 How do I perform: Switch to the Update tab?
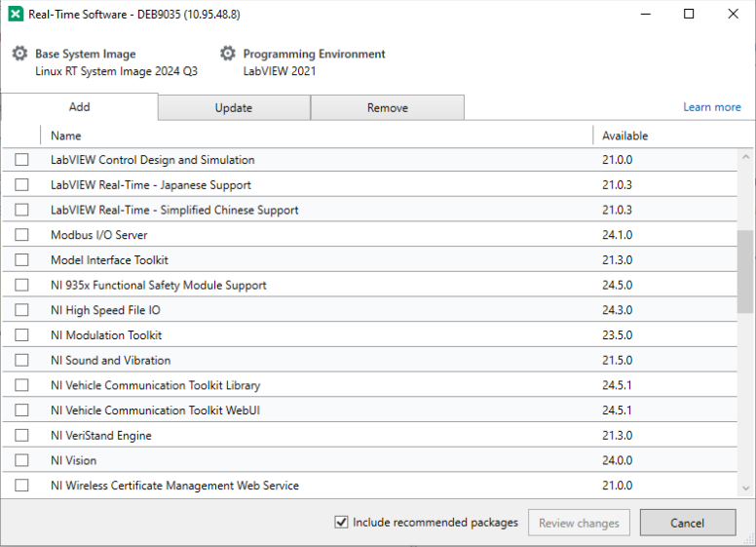(x=234, y=107)
